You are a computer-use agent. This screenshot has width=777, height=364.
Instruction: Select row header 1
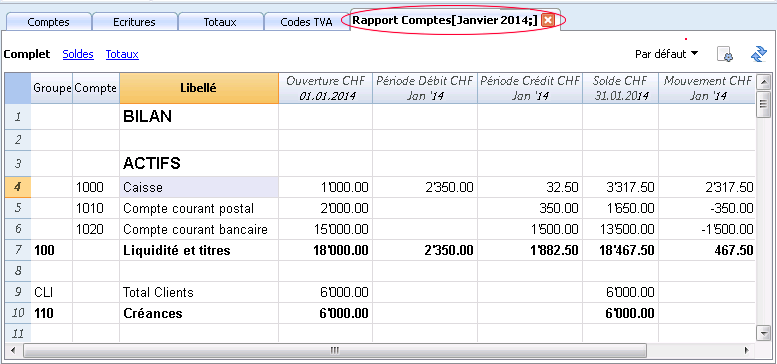18,117
